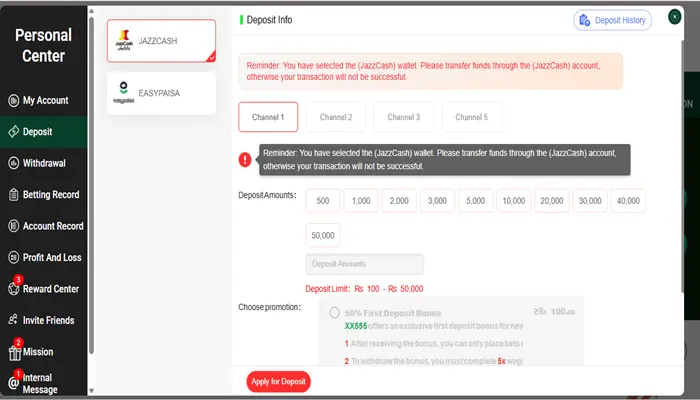Click the Deposit History clipboard icon

click(584, 20)
